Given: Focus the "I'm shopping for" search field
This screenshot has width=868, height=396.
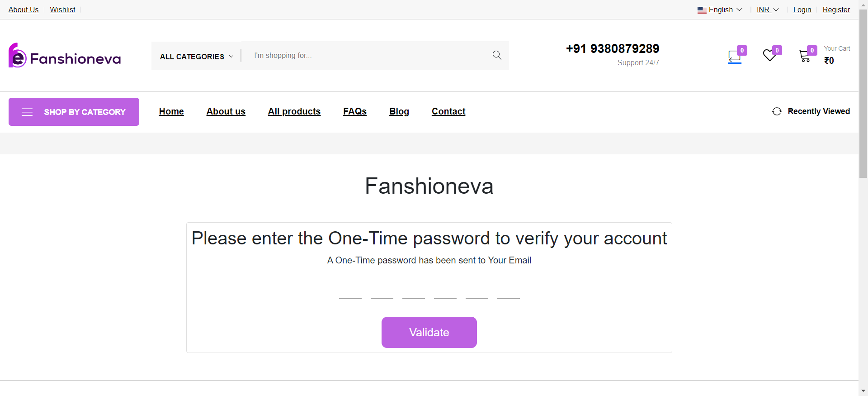Looking at the screenshot, I should tap(366, 56).
